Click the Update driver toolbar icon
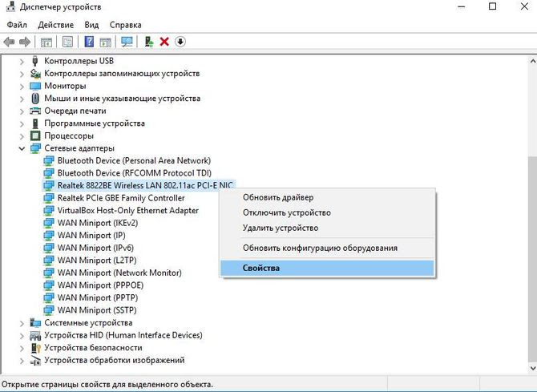 coord(148,42)
